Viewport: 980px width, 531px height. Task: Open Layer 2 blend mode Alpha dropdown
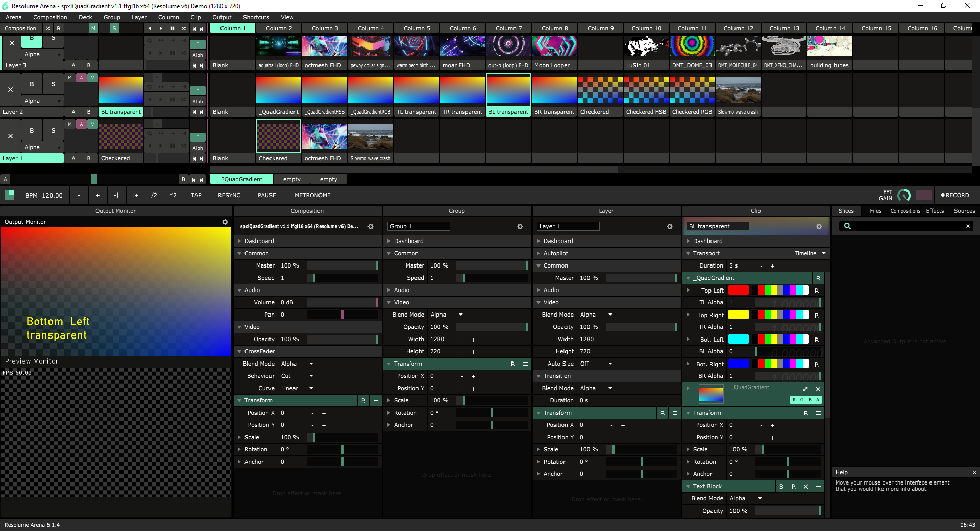click(42, 101)
